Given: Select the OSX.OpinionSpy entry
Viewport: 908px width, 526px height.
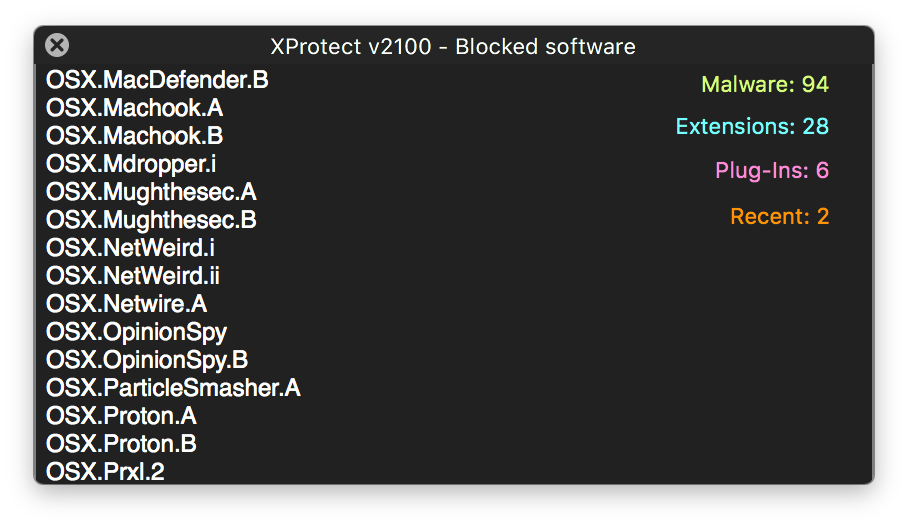Looking at the screenshot, I should pyautogui.click(x=136, y=332).
